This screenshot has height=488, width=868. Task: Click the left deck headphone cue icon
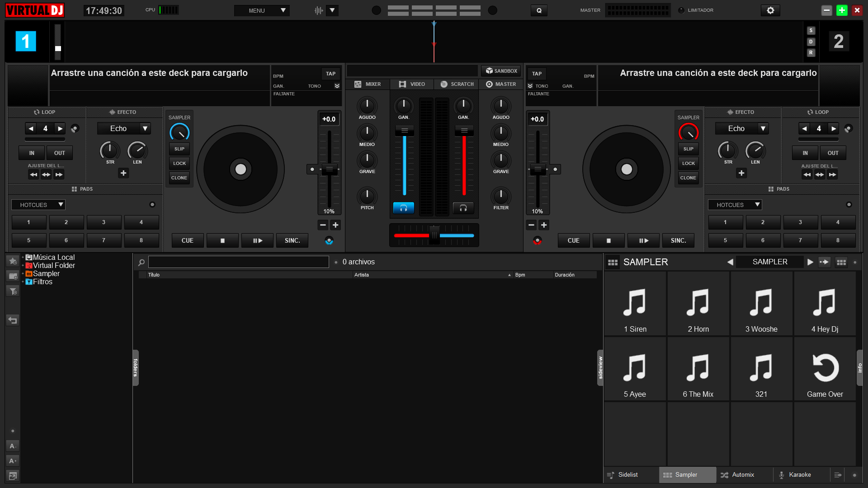pos(404,208)
